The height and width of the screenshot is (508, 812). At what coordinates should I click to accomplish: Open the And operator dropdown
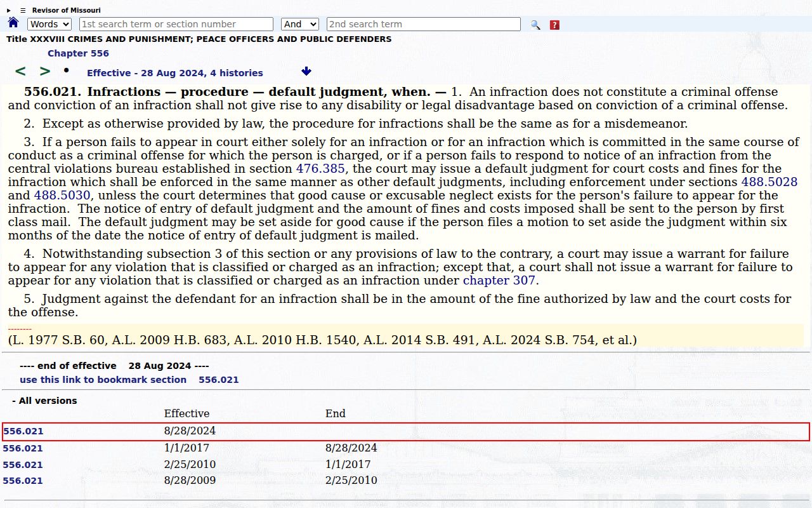pos(299,24)
